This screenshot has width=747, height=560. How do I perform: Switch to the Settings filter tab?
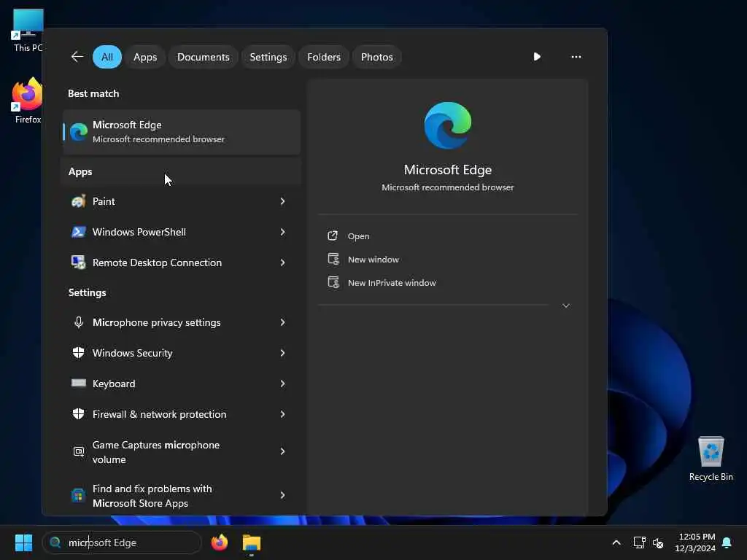[x=268, y=57]
